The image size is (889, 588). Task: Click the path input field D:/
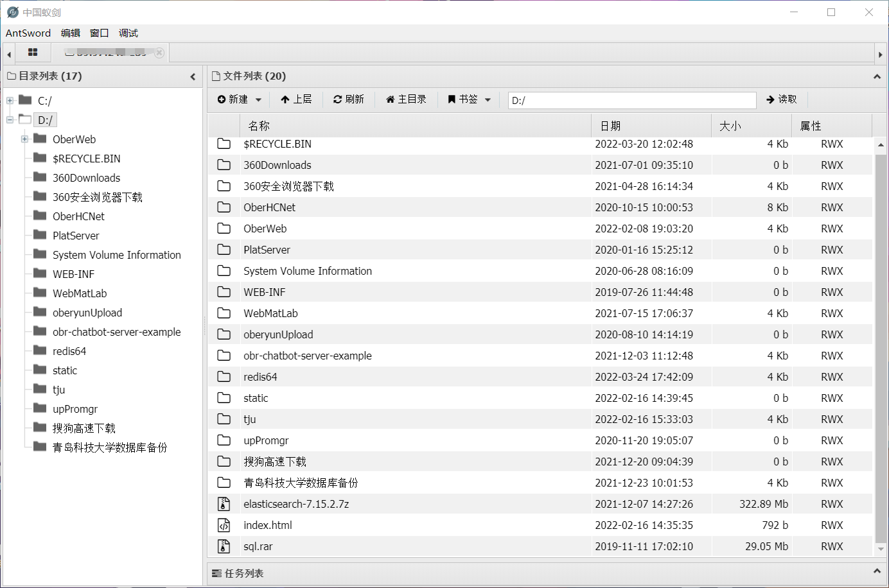[632, 100]
